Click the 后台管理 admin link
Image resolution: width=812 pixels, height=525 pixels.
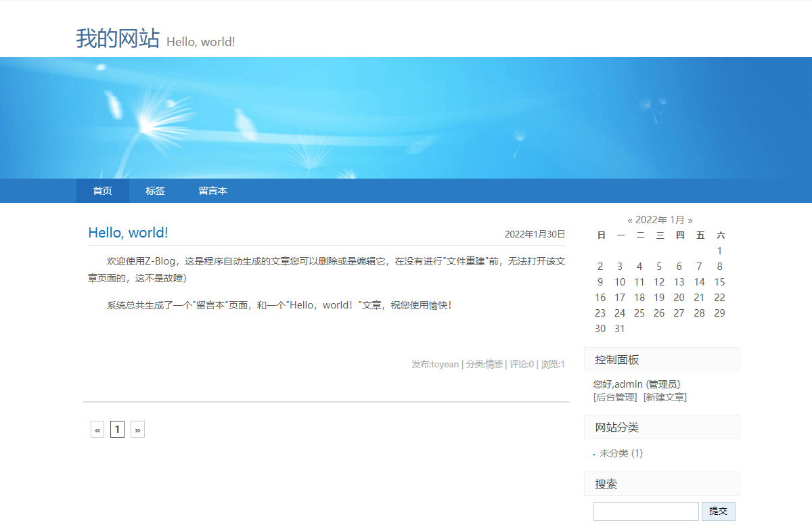(615, 397)
